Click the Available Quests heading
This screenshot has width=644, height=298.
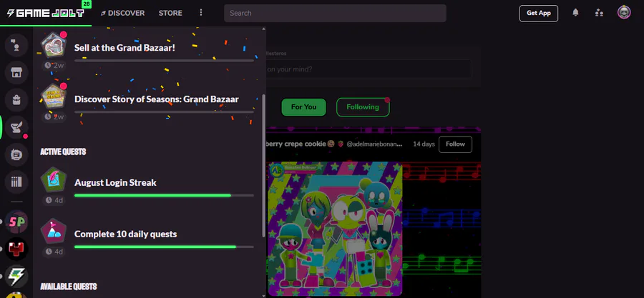[x=69, y=286]
